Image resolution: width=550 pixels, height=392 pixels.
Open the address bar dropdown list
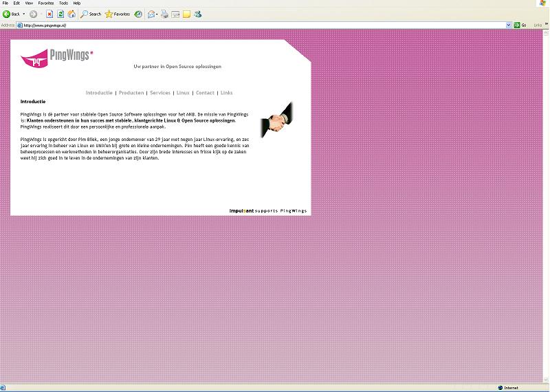[x=509, y=25]
